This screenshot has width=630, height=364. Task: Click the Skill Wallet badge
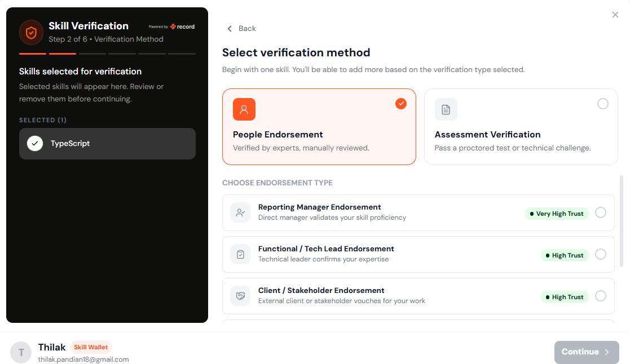[91, 347]
